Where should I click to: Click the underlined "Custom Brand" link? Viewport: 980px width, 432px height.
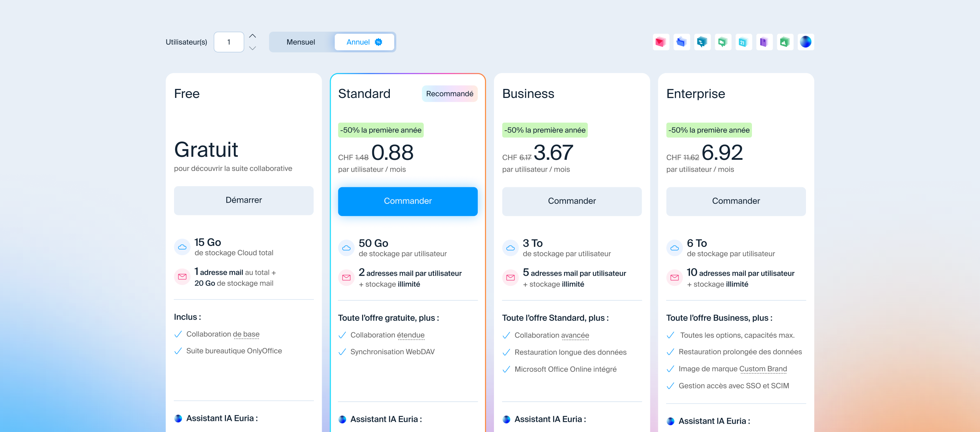coord(763,369)
